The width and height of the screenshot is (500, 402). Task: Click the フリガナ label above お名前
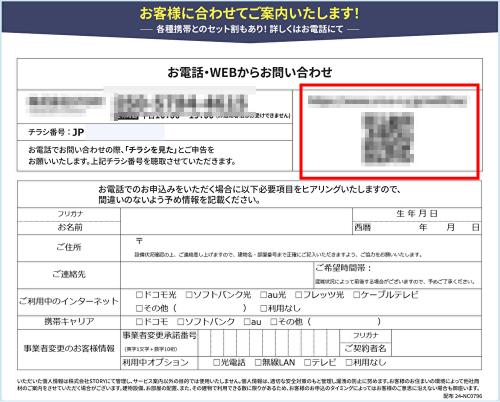[70, 214]
